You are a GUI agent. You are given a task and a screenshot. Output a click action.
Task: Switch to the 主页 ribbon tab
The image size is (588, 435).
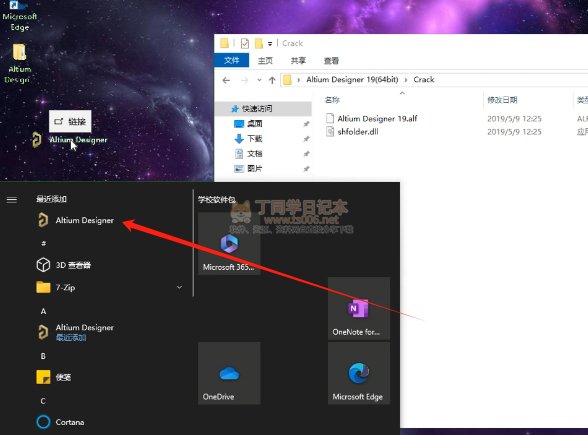[265, 60]
